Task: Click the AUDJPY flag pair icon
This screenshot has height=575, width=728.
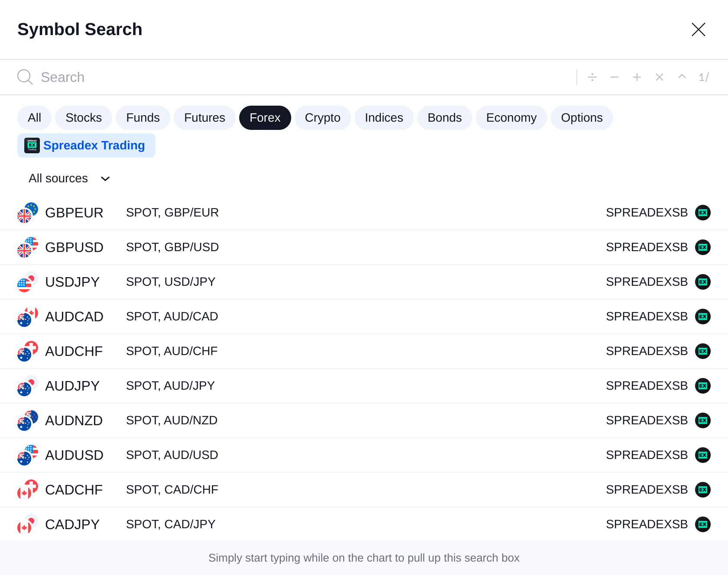Action: [x=27, y=385]
